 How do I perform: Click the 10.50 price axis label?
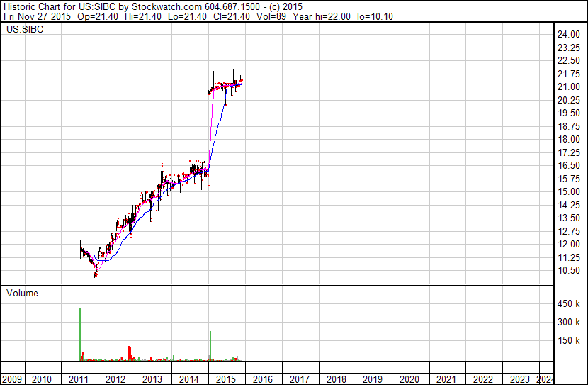568,270
